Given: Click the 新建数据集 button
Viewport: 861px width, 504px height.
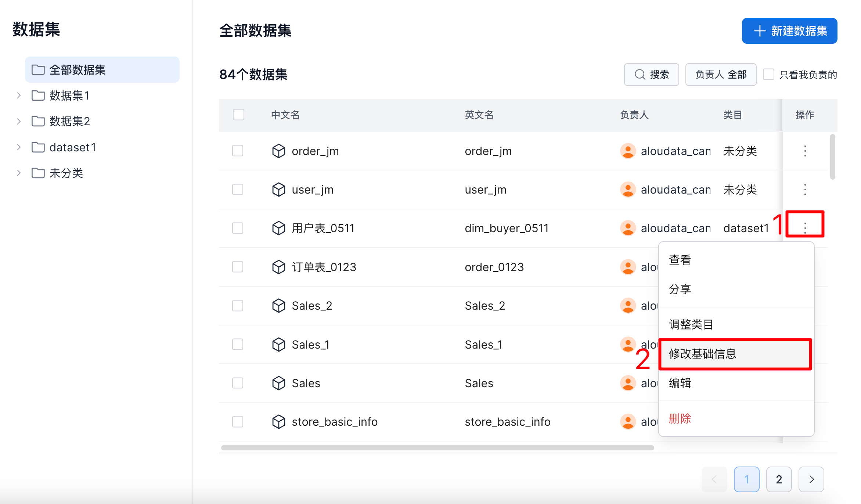Looking at the screenshot, I should tap(789, 31).
